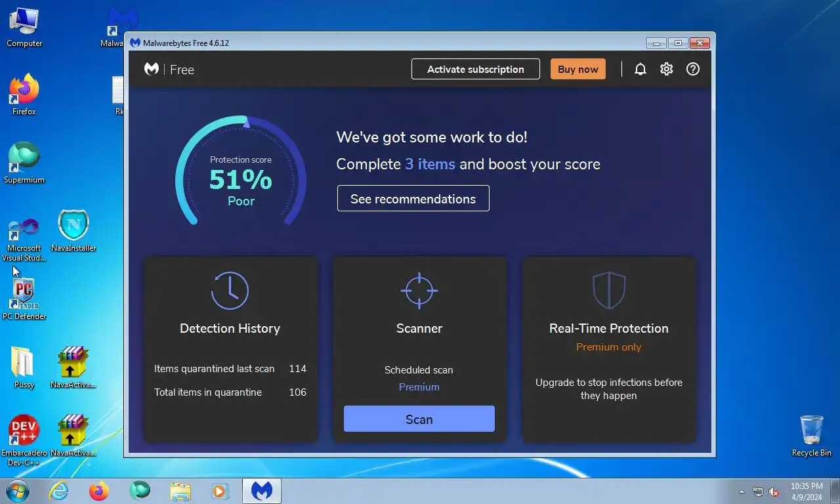Click the Real-Time Protection shield icon
Viewport: 840px width, 504px height.
coord(609,291)
